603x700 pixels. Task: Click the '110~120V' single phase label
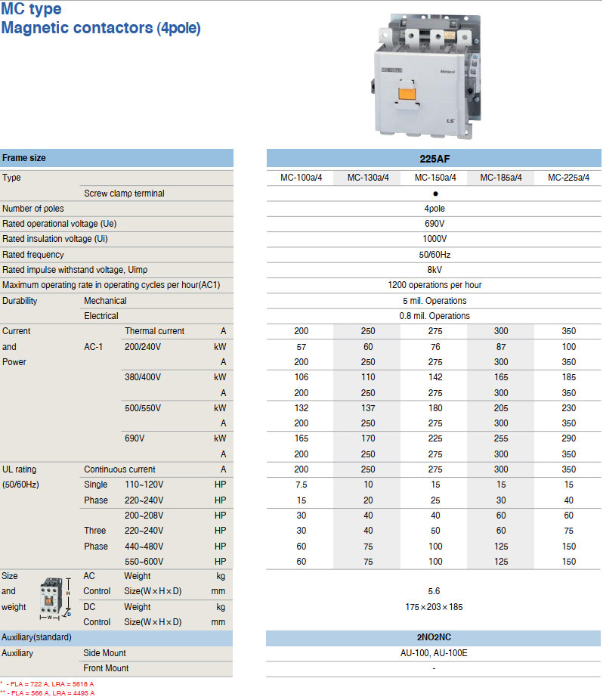[x=144, y=485]
